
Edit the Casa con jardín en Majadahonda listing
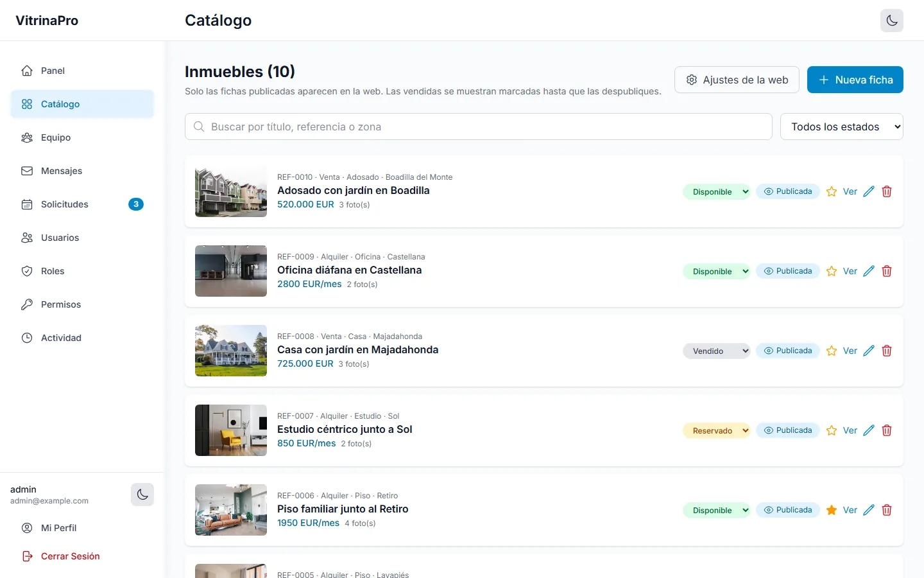pyautogui.click(x=869, y=351)
